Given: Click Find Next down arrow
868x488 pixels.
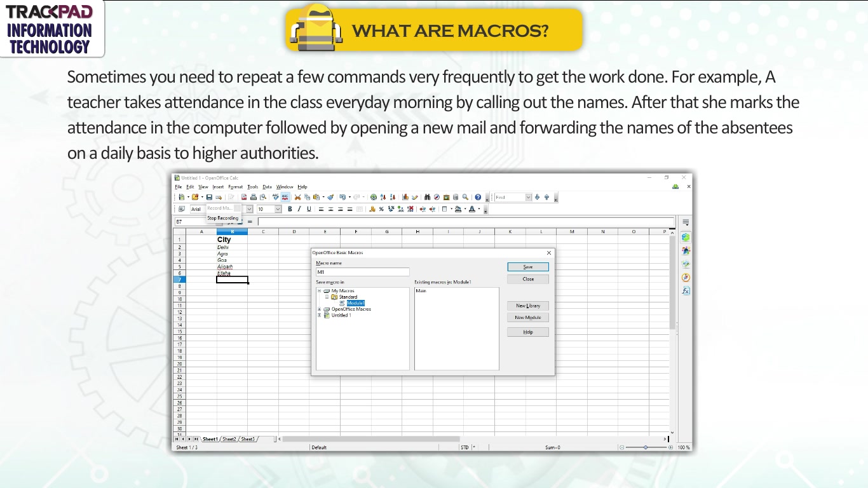Looking at the screenshot, I should point(537,197).
